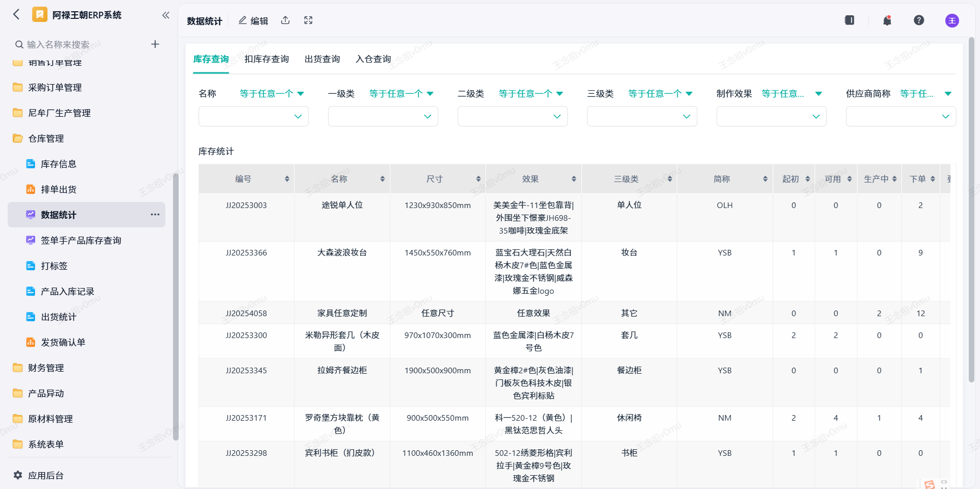Image resolution: width=980 pixels, height=489 pixels.
Task: Open 产品入库记录 form
Action: click(87, 291)
